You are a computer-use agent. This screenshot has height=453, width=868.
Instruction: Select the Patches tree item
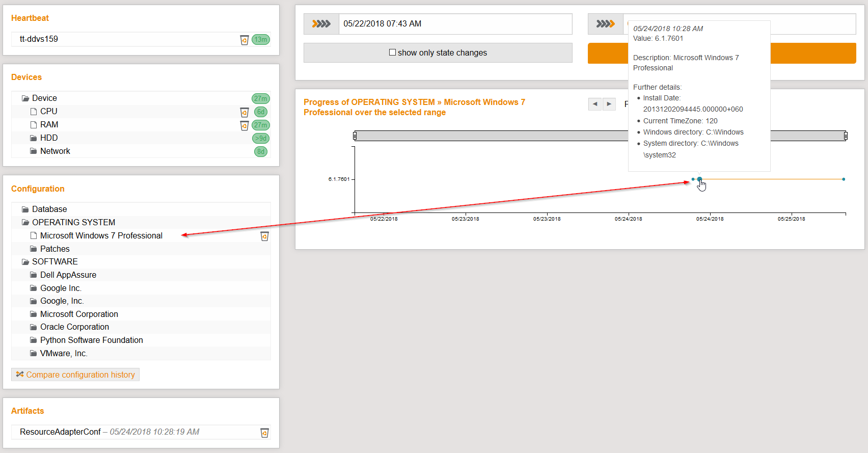55,249
